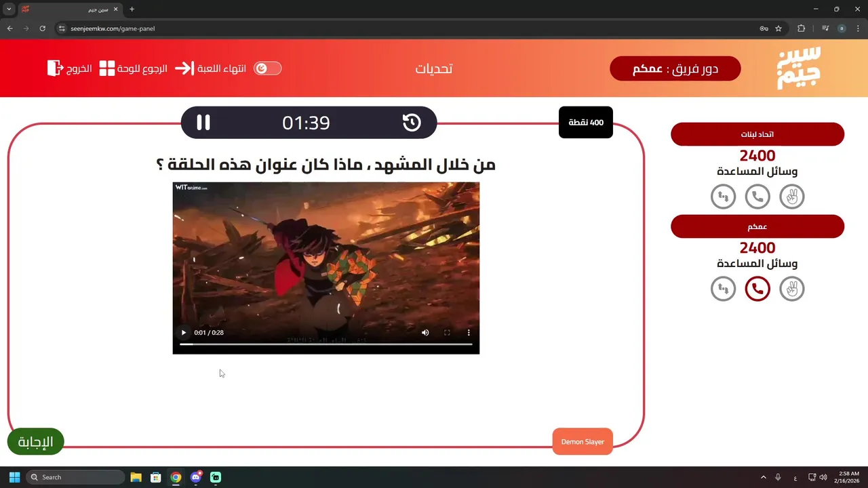This screenshot has height=488, width=868.
Task: Click the taskbar Search box
Action: click(x=75, y=477)
